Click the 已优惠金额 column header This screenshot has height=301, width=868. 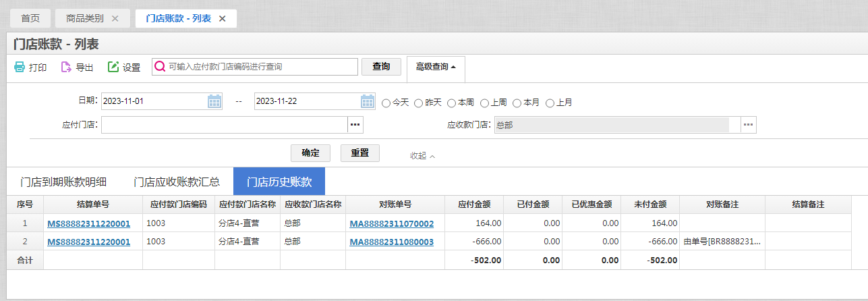click(591, 204)
